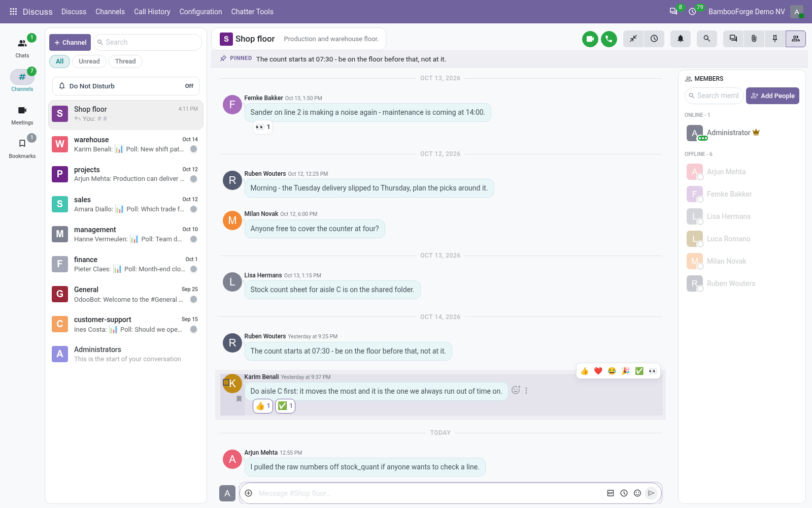
Task: Show pinned messages pin icon
Action: pos(775,39)
